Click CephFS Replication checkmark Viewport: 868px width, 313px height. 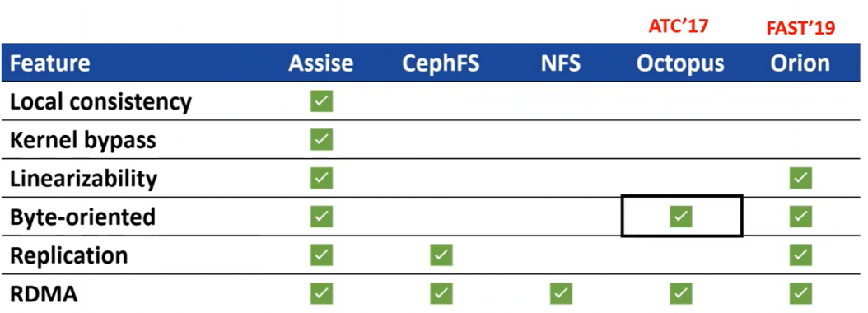click(441, 255)
